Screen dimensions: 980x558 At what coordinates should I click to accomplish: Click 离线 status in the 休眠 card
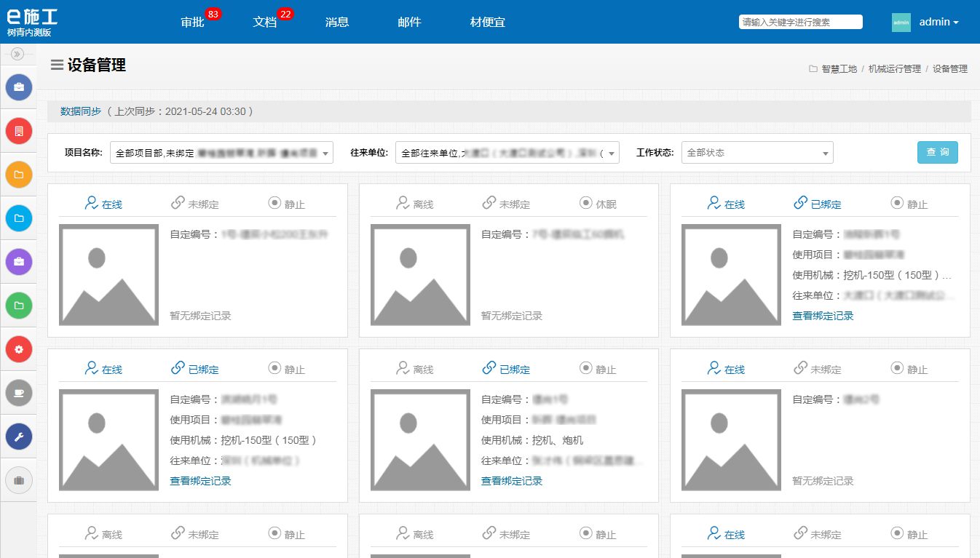[x=416, y=204]
